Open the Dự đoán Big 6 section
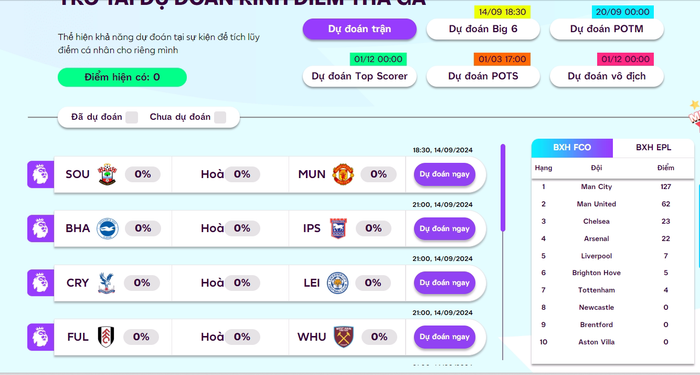 tap(483, 29)
